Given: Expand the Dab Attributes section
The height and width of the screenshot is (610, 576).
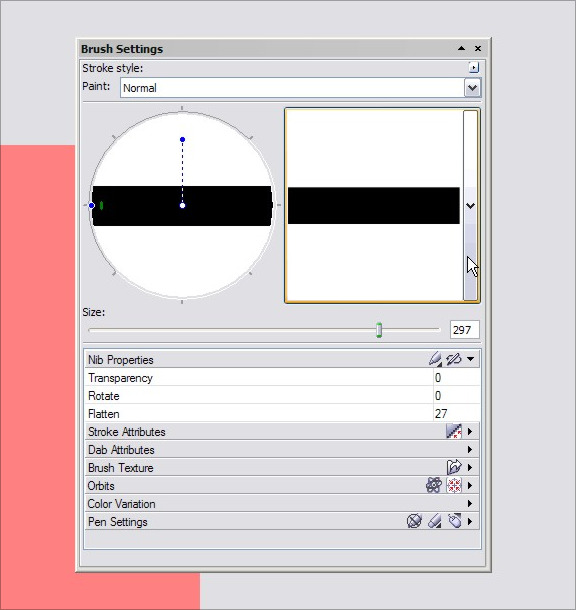Looking at the screenshot, I should tap(470, 449).
